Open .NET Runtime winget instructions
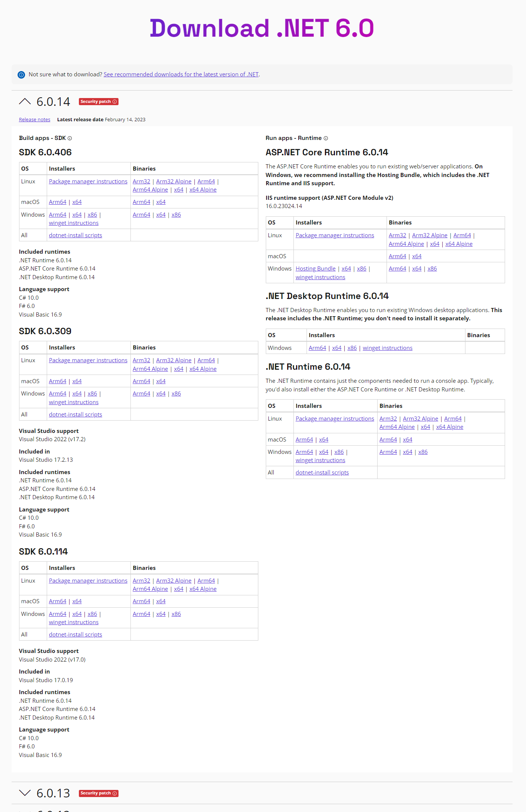This screenshot has width=526, height=812. [320, 460]
